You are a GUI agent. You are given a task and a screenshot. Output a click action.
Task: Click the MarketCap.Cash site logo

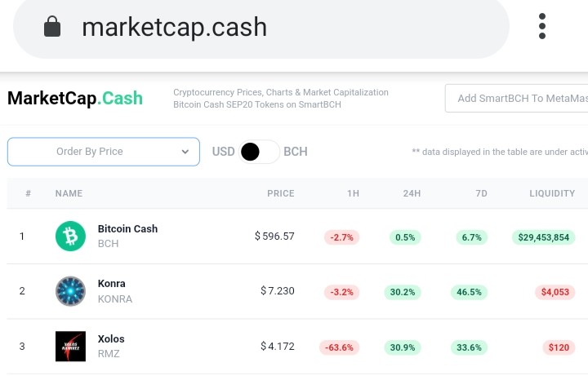click(75, 99)
